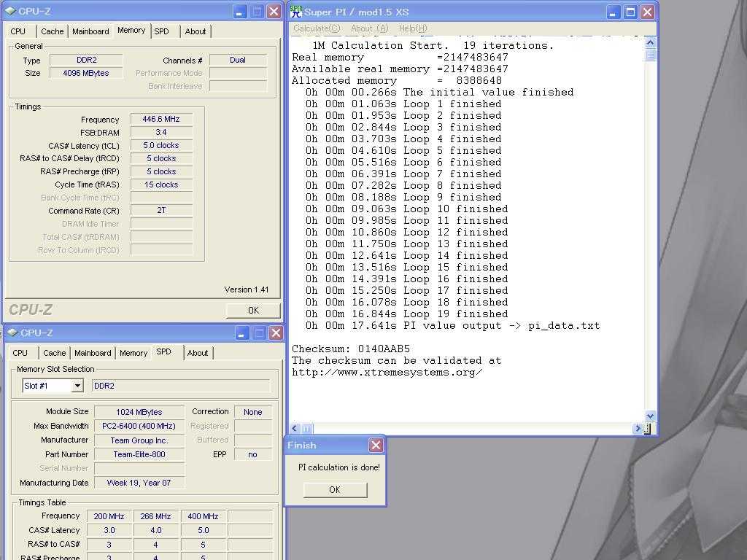
Task: Open the Mainboard tab in top CPU-Z window
Action: click(90, 31)
